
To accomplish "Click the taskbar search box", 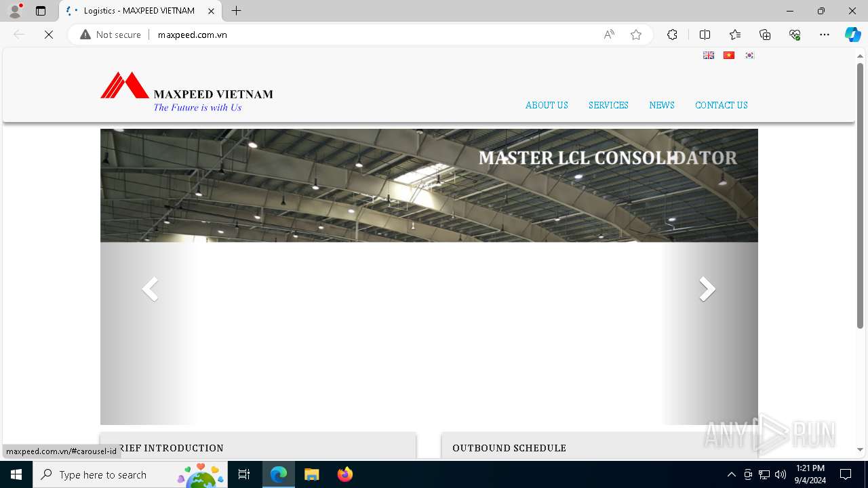I will [x=132, y=474].
